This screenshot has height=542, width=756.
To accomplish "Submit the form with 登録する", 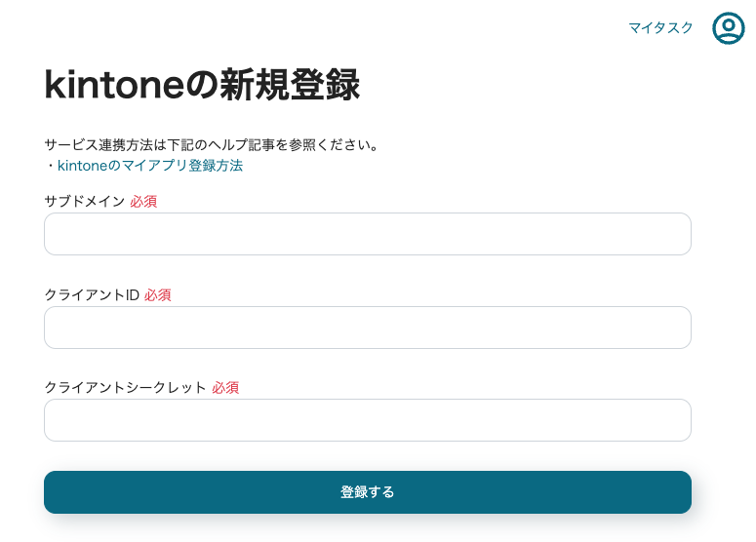I will click(368, 492).
